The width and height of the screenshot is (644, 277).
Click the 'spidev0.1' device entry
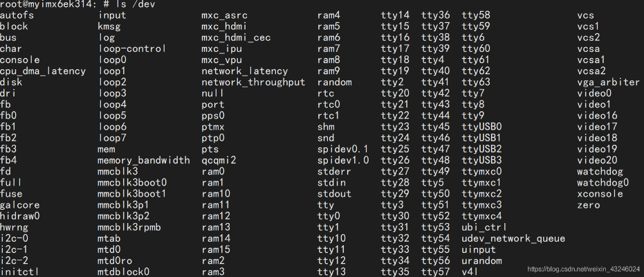[x=343, y=149]
